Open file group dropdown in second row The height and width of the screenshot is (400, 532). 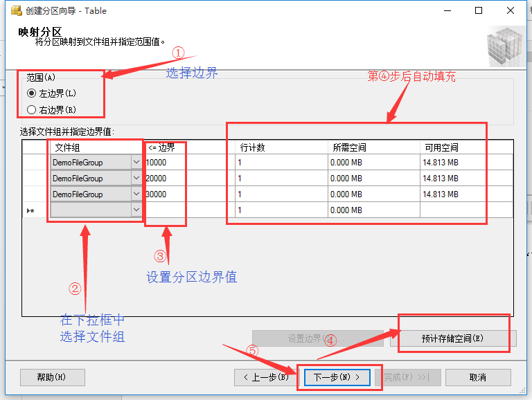(x=136, y=178)
